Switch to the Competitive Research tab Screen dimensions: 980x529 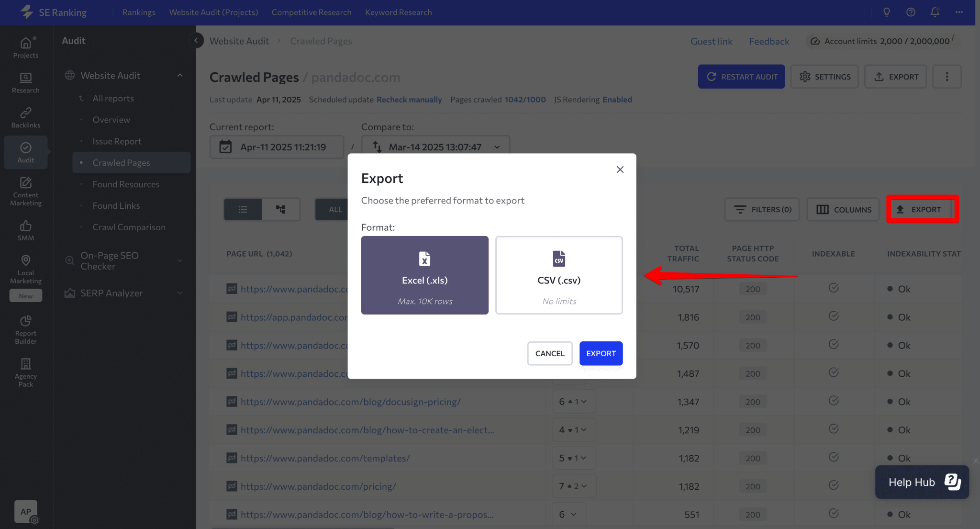pos(312,12)
